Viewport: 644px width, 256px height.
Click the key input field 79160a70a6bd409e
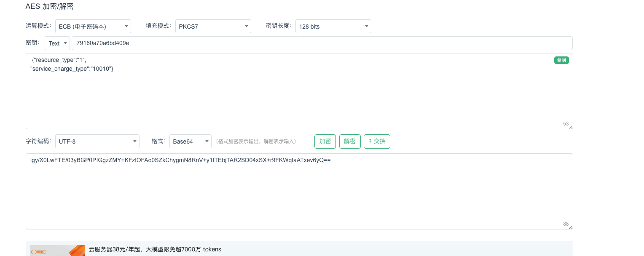click(x=322, y=43)
